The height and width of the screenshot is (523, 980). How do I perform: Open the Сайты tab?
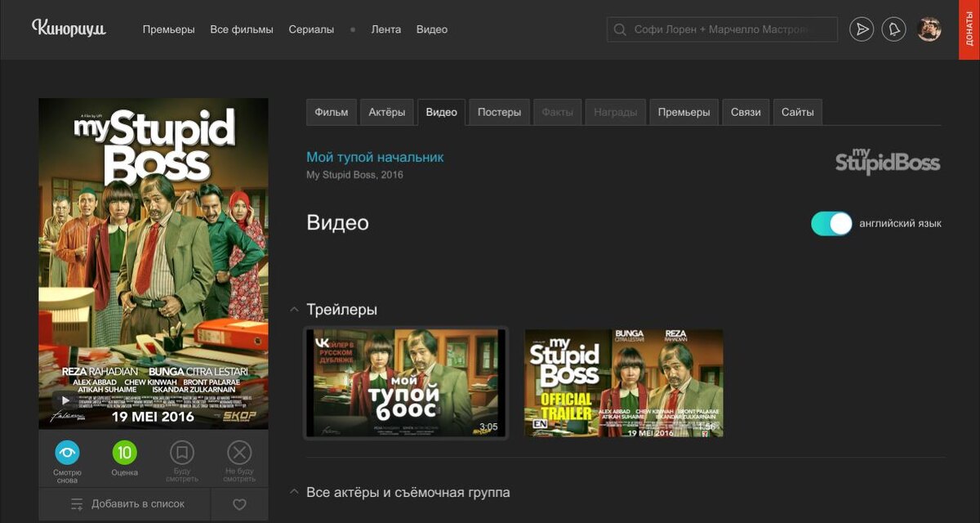point(797,112)
